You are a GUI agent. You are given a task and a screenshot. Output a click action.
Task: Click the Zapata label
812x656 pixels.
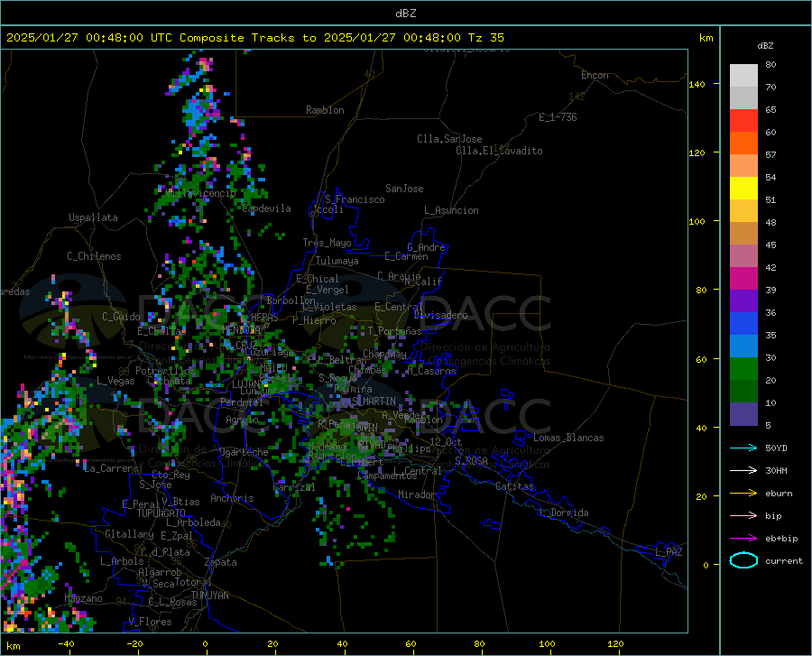pos(221,562)
